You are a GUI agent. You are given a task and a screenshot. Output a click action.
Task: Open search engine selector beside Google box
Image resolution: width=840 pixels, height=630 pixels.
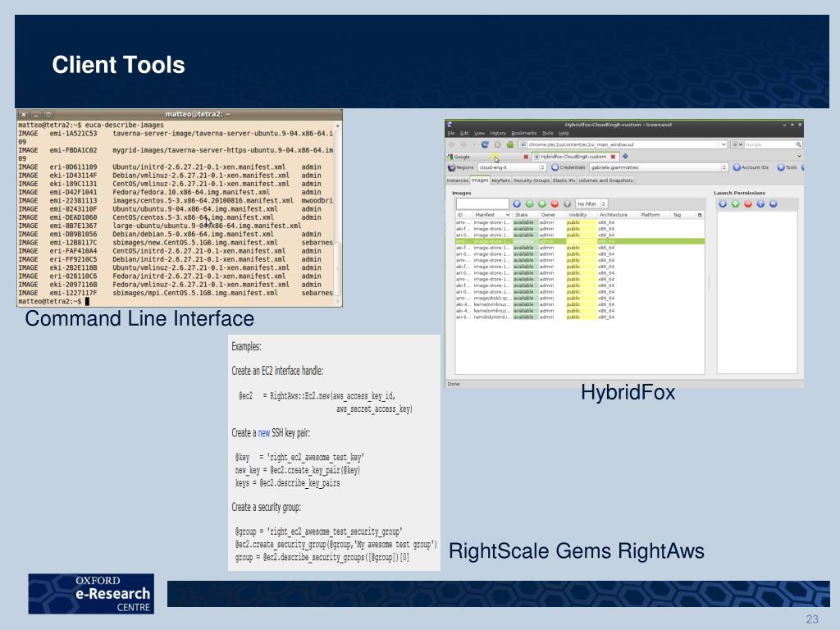tap(737, 144)
